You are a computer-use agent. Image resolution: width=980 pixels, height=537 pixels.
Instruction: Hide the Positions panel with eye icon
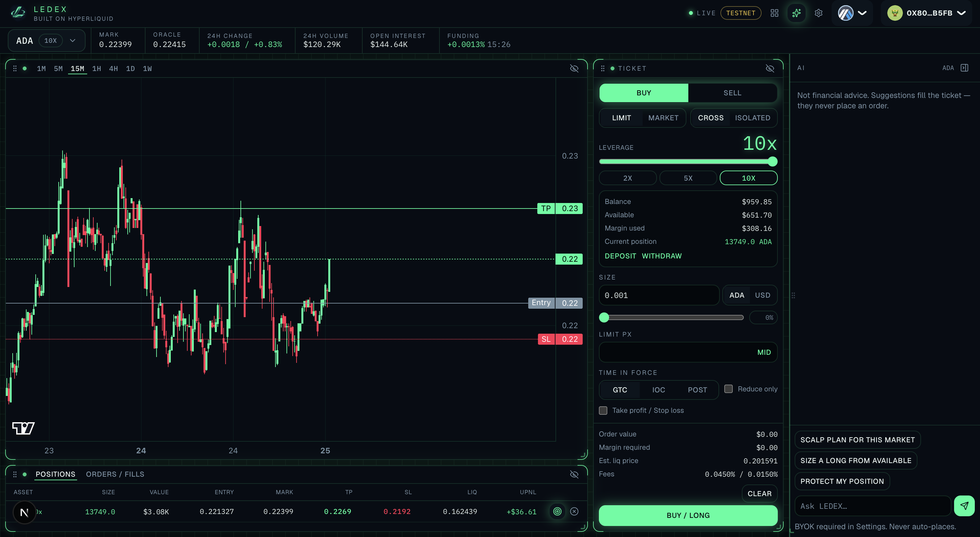click(574, 474)
